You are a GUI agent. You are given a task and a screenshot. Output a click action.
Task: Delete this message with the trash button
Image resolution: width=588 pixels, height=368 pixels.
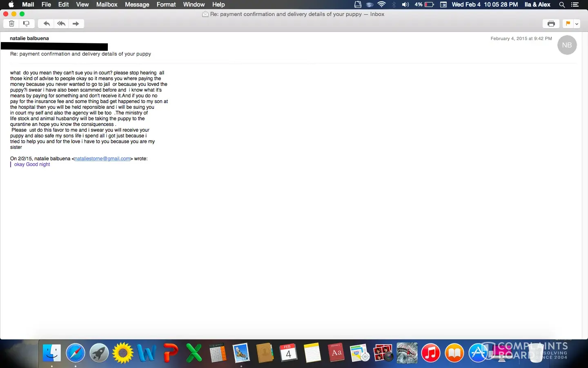[x=12, y=24]
